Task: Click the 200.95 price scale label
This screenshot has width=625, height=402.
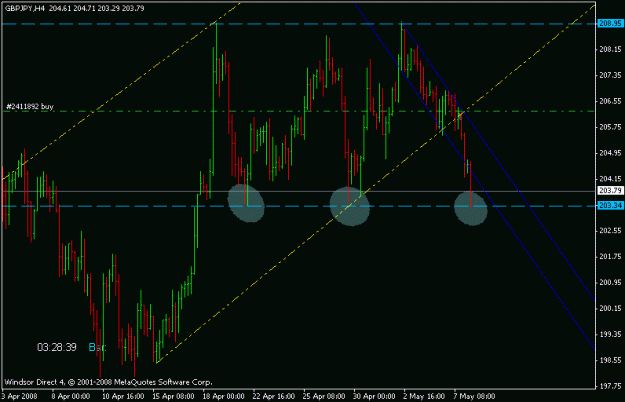Action: pos(610,282)
